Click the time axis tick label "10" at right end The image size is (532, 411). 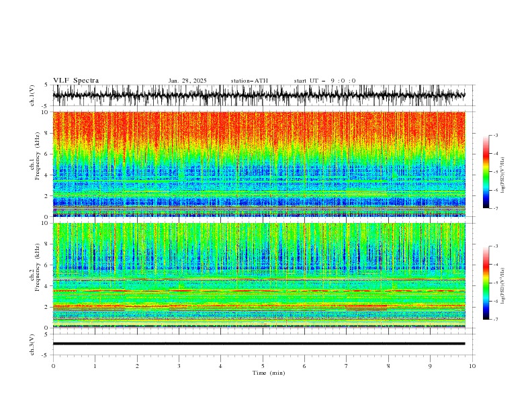click(472, 366)
